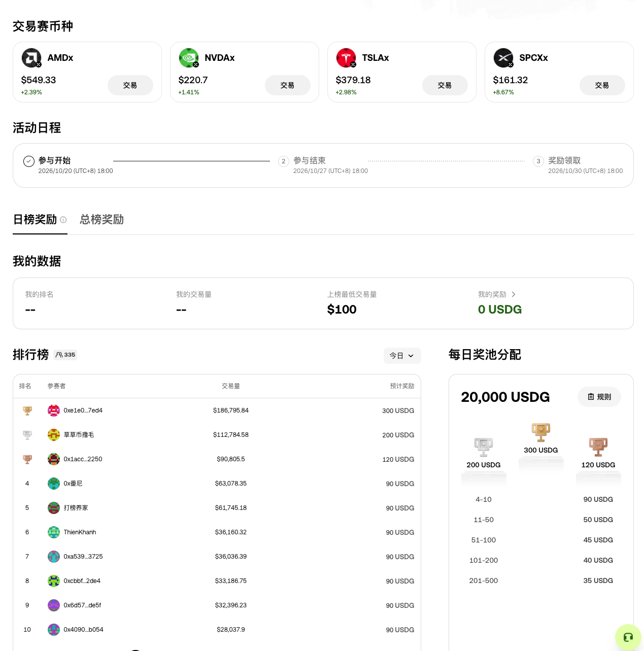Click the SPCXx token logo
The height and width of the screenshot is (651, 644).
point(503,58)
